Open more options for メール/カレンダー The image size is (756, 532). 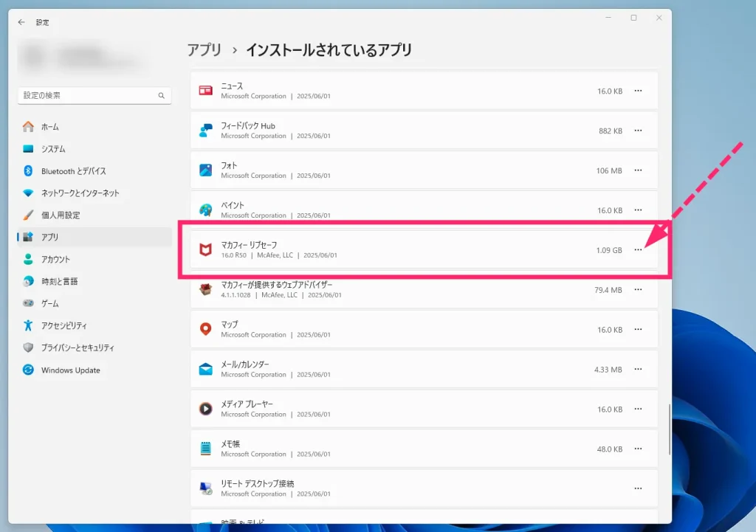click(639, 369)
